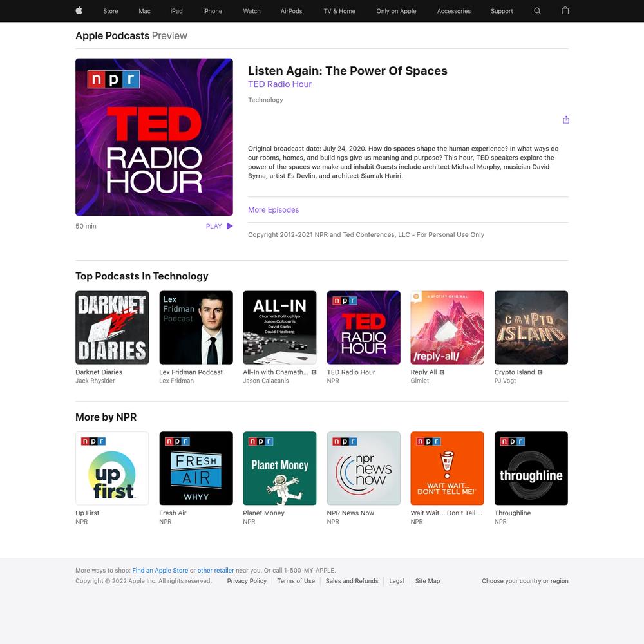Viewport: 644px width, 644px height.
Task: Click the large TED Radio Hour episode artwork
Action: 154,137
